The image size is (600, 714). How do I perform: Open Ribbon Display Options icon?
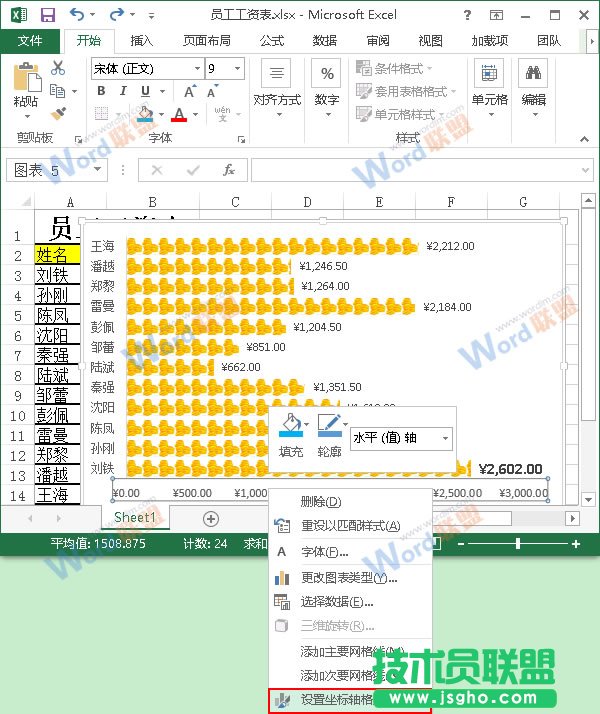[496, 15]
